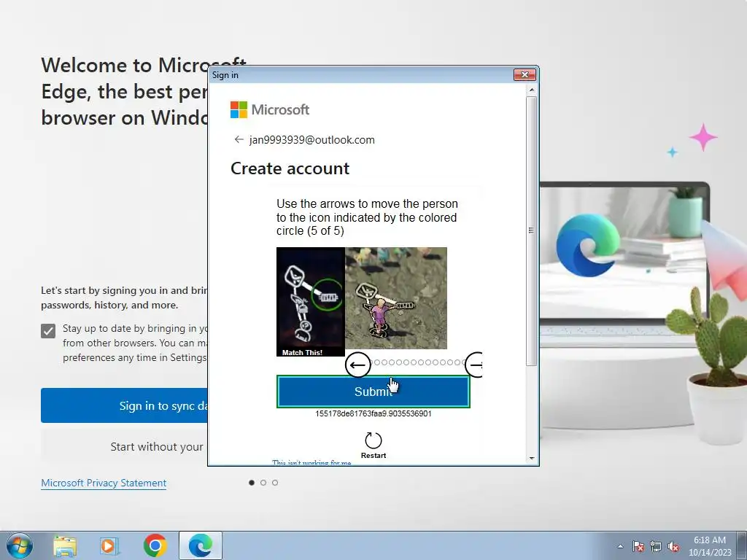Show hidden icons in the system tray

click(x=620, y=546)
